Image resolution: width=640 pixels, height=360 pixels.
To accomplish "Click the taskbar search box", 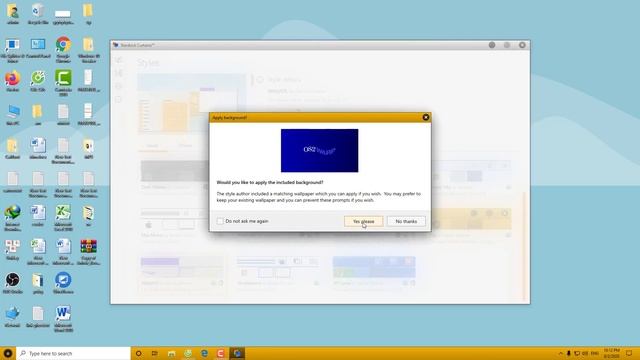I will pos(73,353).
